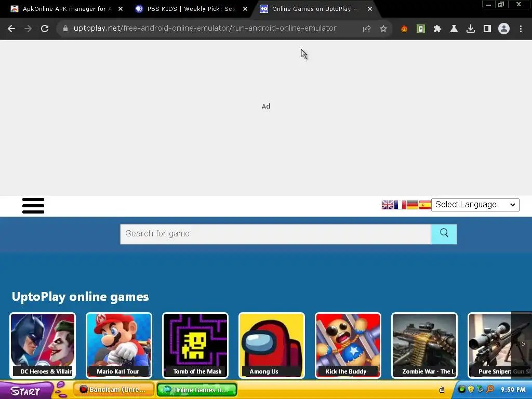The width and height of the screenshot is (532, 399).
Task: Click the green circle tray icon
Action: coord(461,389)
